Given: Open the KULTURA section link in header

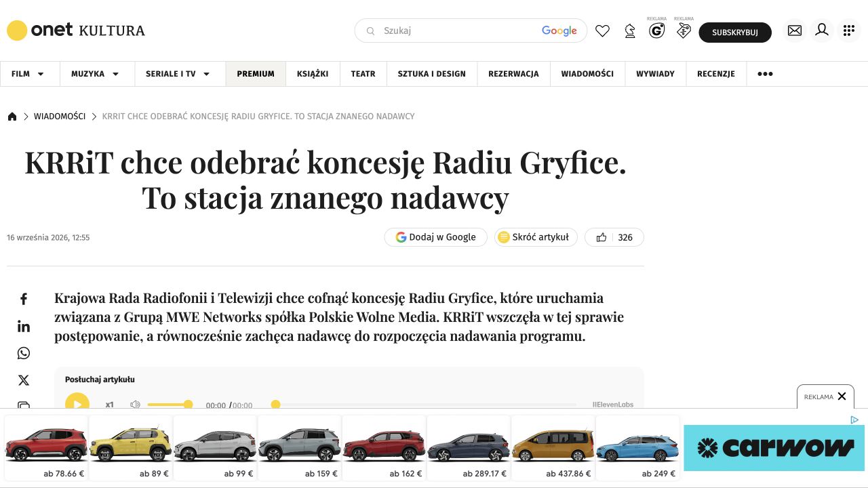Looking at the screenshot, I should click(x=112, y=30).
